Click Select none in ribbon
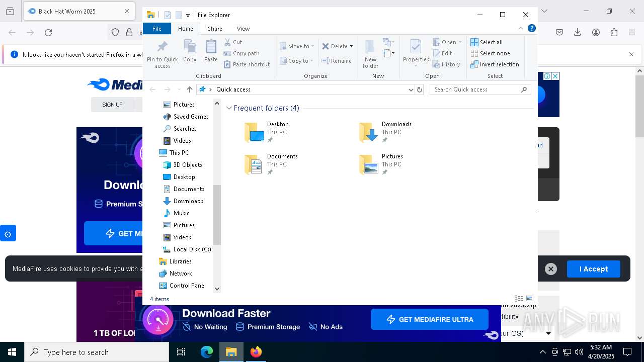Viewport: 644px width, 362px height. pyautogui.click(x=490, y=53)
